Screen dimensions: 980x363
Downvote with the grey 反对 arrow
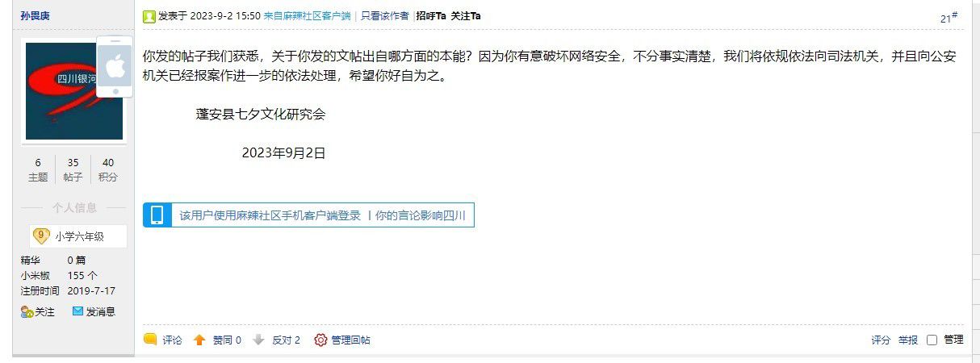click(x=258, y=340)
